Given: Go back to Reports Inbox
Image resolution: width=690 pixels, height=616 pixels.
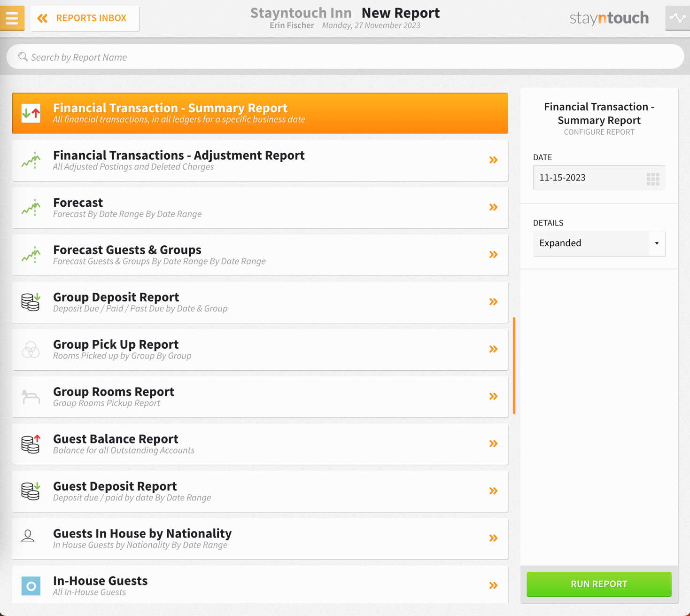Looking at the screenshot, I should [85, 18].
